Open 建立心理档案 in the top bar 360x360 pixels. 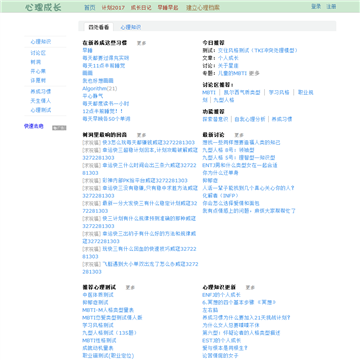point(203,7)
